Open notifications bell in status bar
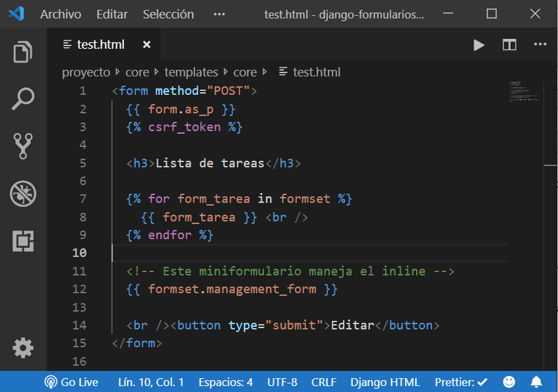Viewport: 558px width, 392px height. 536,381
